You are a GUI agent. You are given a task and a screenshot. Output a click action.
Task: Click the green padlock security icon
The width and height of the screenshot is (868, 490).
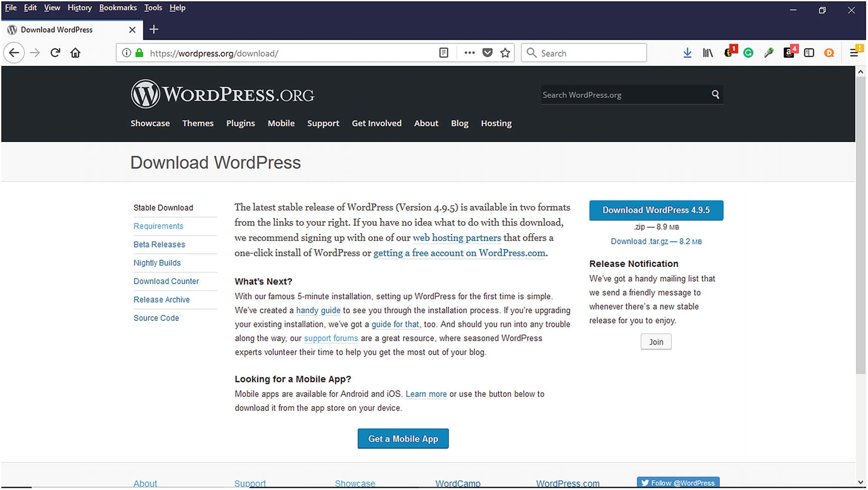pyautogui.click(x=139, y=53)
